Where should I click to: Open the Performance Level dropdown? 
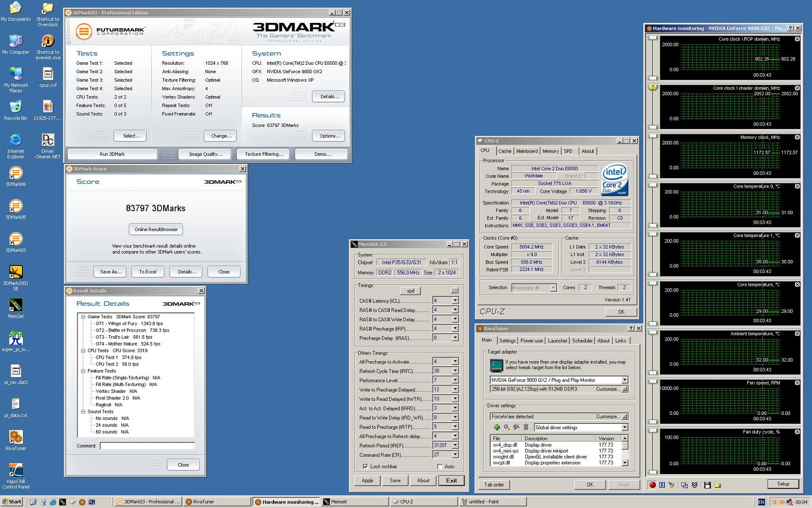coord(455,380)
